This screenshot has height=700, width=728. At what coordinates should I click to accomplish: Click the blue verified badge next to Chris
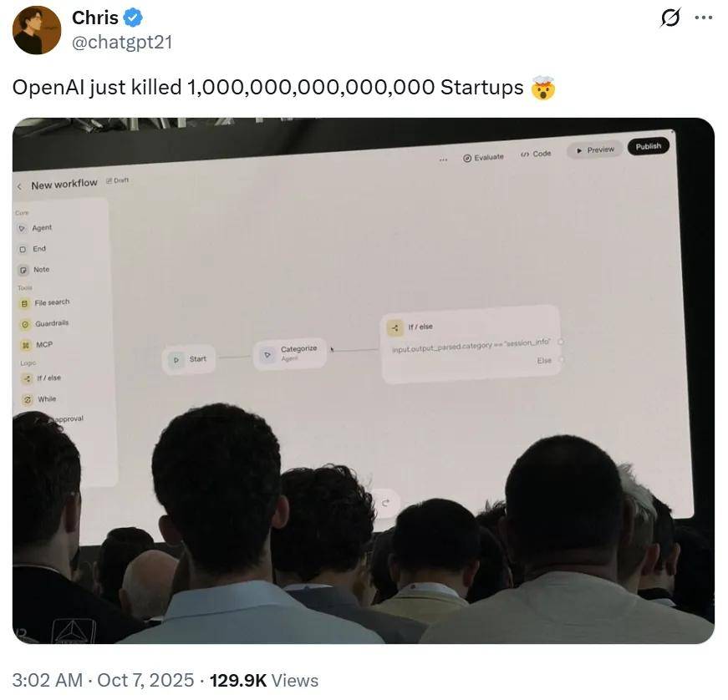tap(133, 18)
